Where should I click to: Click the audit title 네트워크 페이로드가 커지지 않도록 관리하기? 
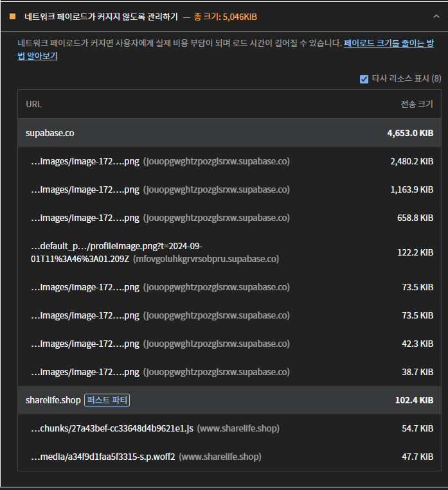coord(101,17)
